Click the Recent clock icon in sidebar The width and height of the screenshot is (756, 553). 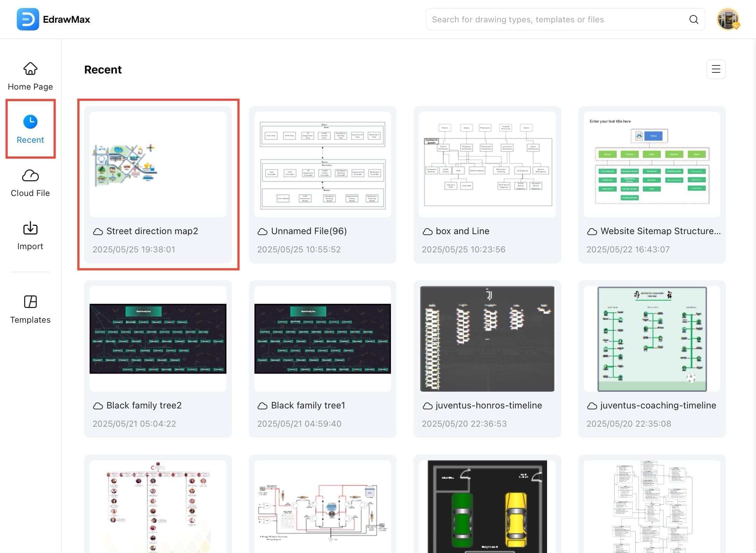30,121
